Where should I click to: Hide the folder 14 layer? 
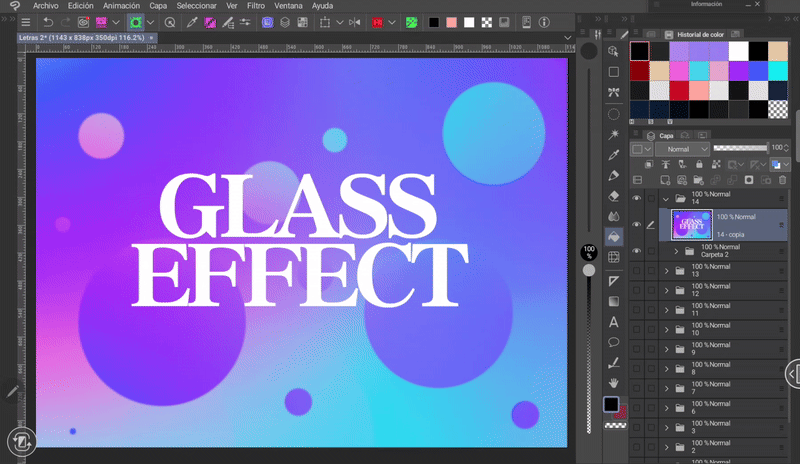636,199
